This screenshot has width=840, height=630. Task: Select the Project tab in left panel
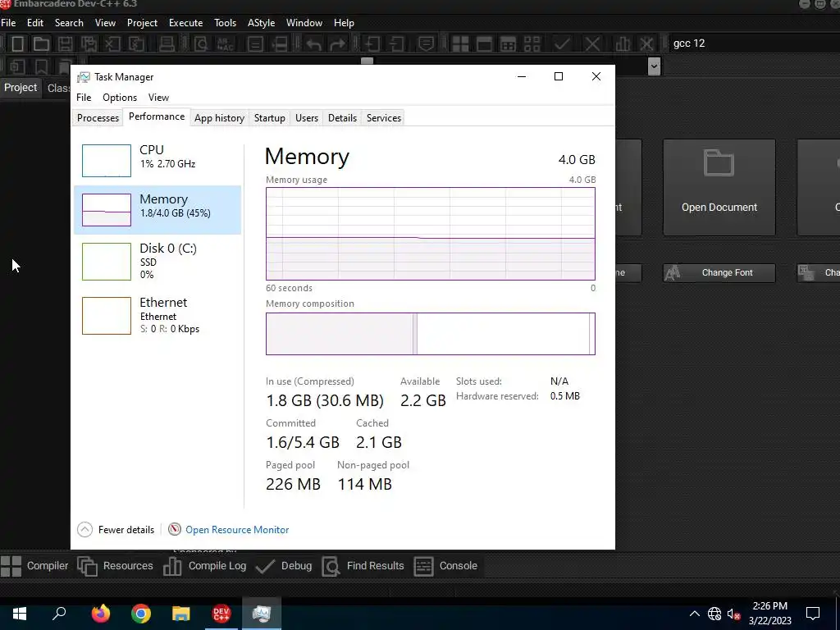21,87
